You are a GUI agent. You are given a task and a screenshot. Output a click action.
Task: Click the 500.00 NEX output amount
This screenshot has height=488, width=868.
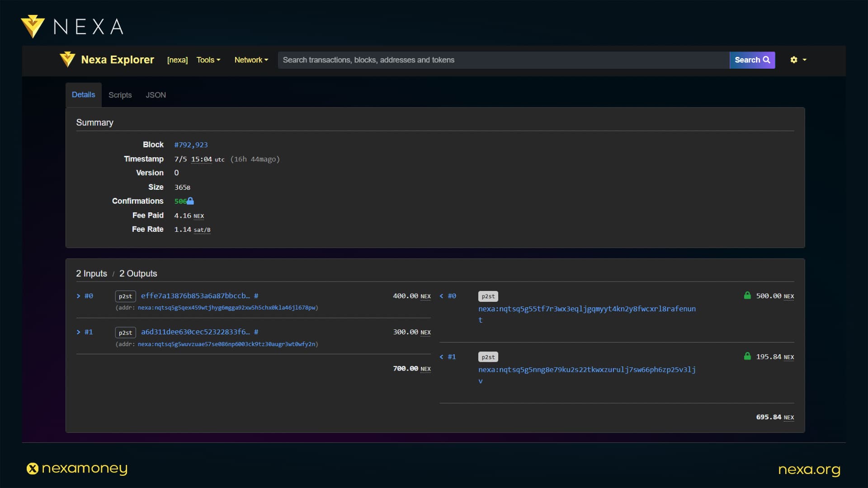(775, 296)
